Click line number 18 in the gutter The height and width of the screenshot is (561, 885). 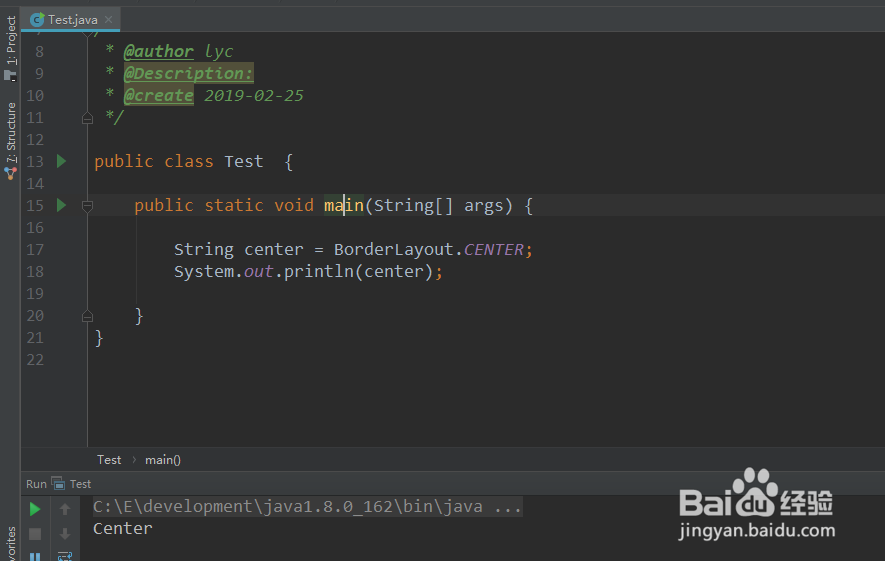(35, 271)
